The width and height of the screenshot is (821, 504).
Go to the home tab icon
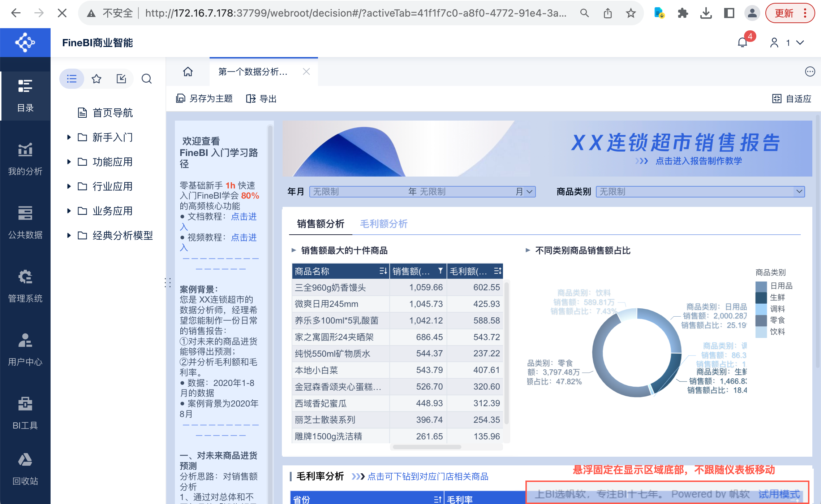pyautogui.click(x=188, y=71)
